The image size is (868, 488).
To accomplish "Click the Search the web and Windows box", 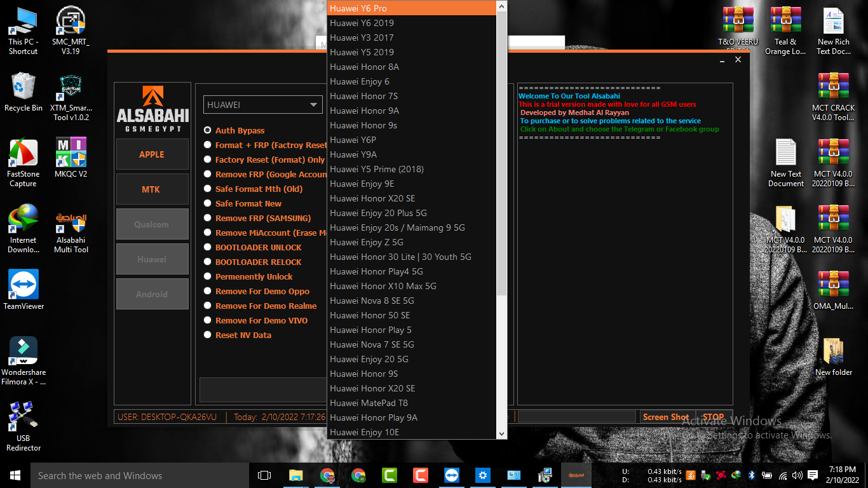I will [x=140, y=475].
